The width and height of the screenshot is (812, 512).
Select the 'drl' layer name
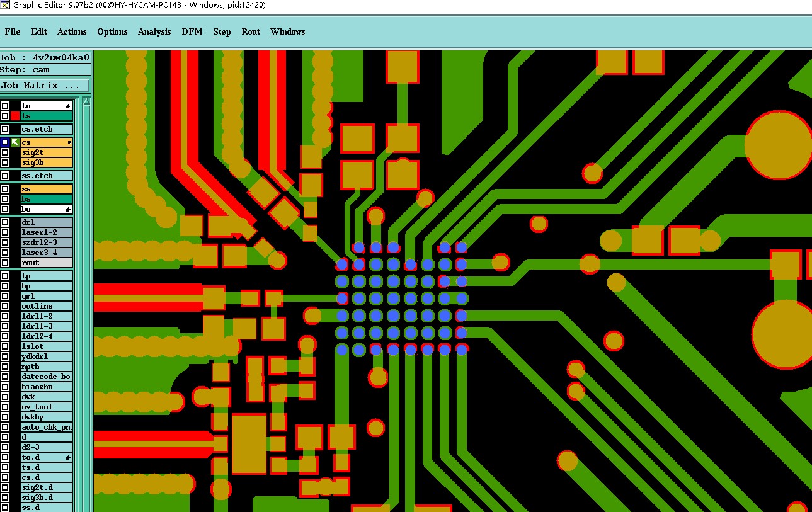point(47,222)
